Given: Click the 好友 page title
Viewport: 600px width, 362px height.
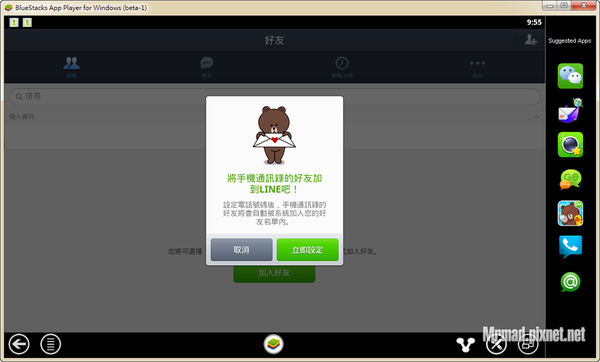Looking at the screenshot, I should tap(274, 40).
